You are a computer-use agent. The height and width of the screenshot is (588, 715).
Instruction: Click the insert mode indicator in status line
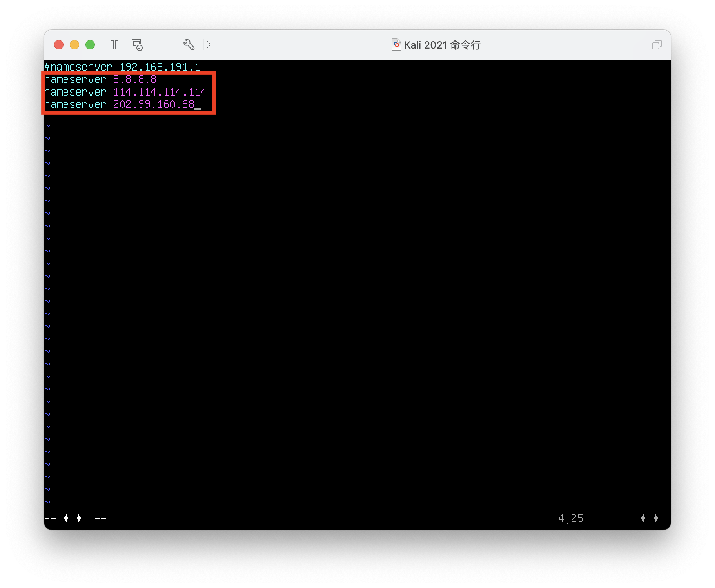click(x=75, y=519)
